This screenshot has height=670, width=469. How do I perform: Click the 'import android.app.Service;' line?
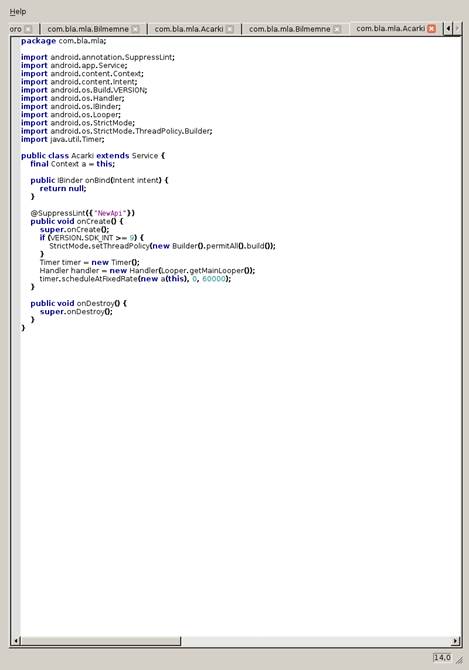pos(74,65)
